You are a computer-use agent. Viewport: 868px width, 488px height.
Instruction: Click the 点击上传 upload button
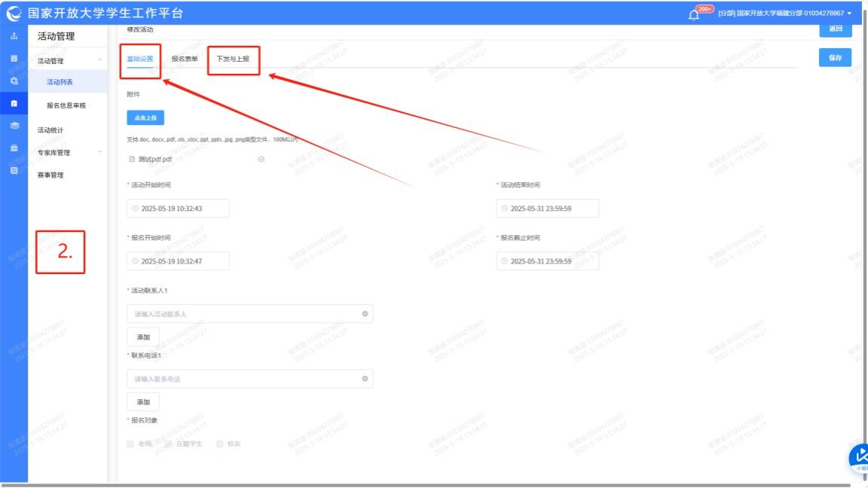click(145, 117)
